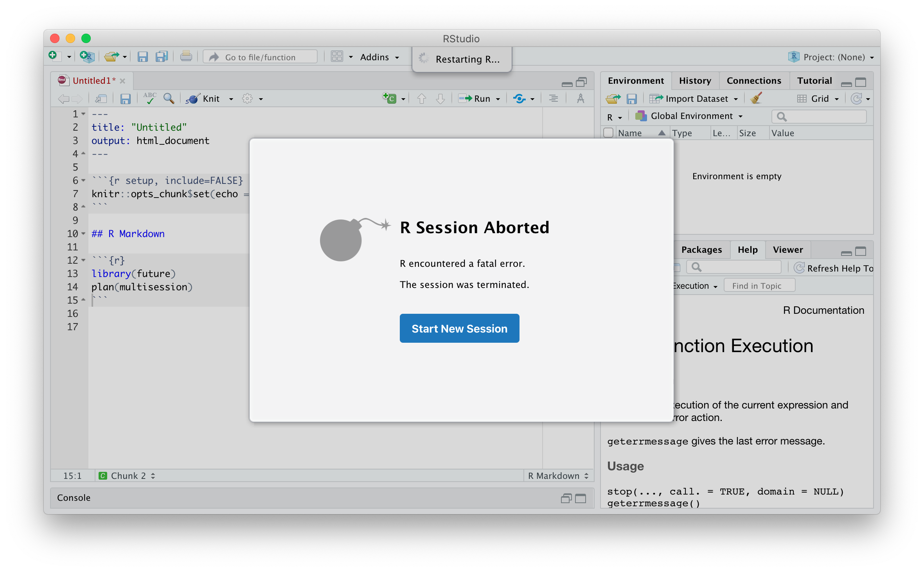Save the Untitled1 document

point(125,99)
